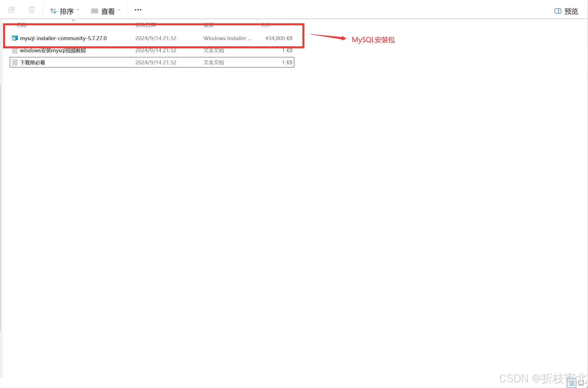The height and width of the screenshot is (388, 588).
Task: Select the windows安装mysql视频教程 text file icon
Action: [x=15, y=51]
